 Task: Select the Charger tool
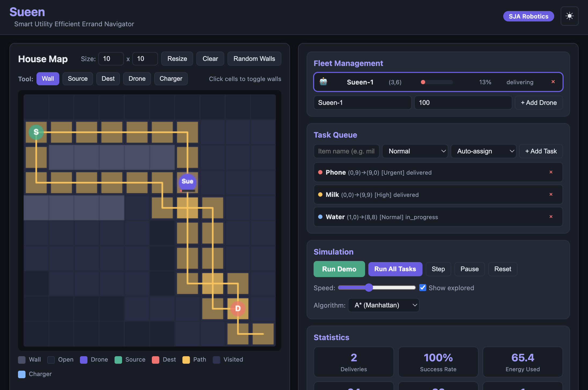pos(171,79)
